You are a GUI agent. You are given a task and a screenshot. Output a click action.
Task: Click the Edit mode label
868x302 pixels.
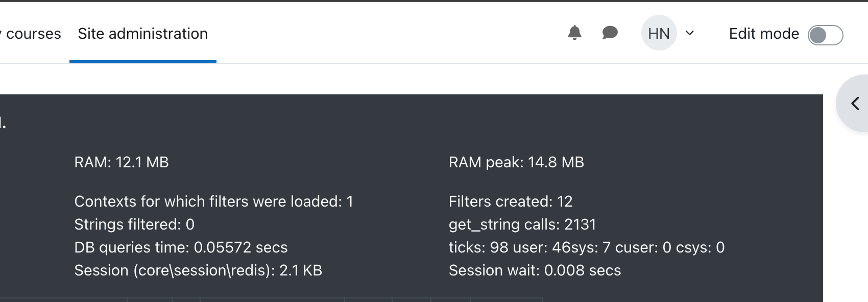764,34
